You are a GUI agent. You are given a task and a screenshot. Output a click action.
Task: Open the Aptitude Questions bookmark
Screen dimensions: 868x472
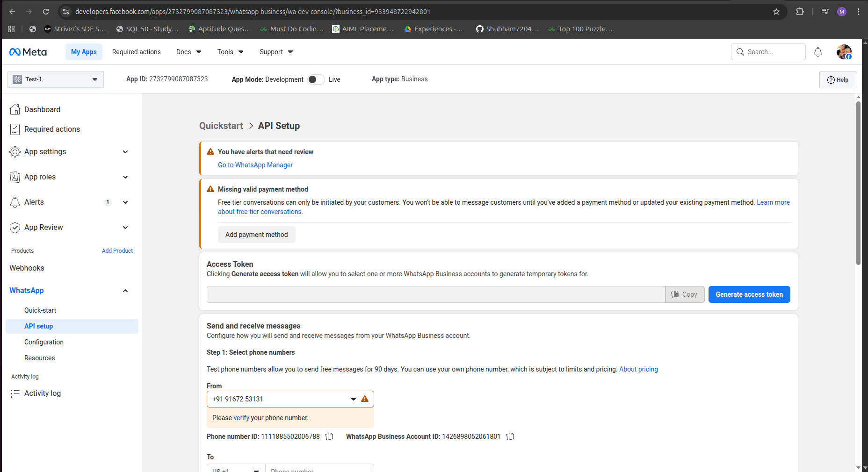tap(220, 29)
